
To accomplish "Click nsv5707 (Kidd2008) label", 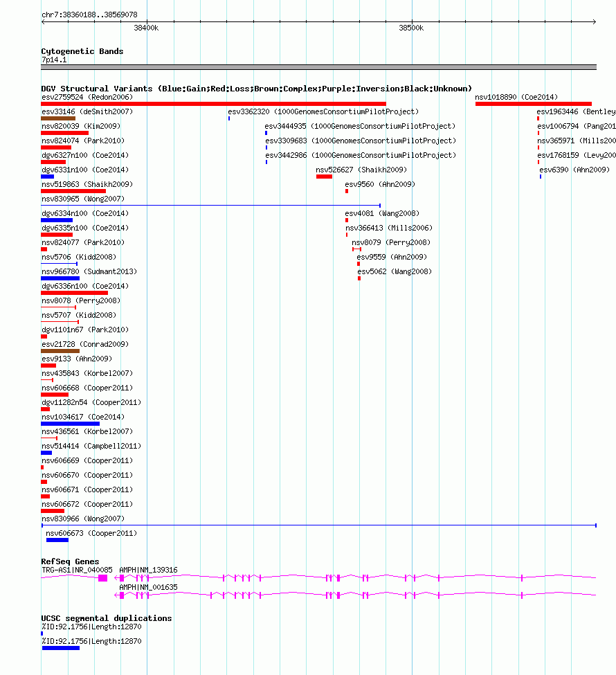I will [79, 316].
